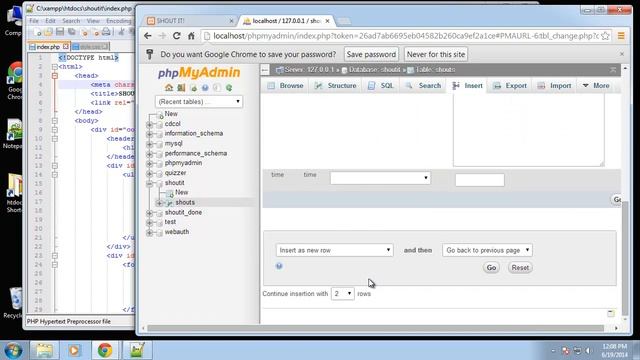Screen dimensions: 640x360
Task: Open the Insert as new row dropdown
Action: 334,250
